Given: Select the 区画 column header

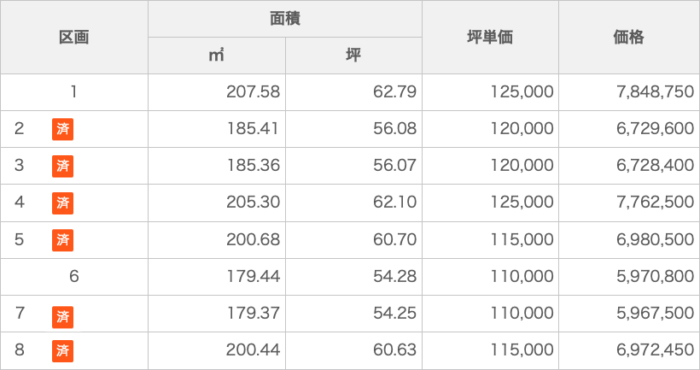Looking at the screenshot, I should tap(74, 37).
